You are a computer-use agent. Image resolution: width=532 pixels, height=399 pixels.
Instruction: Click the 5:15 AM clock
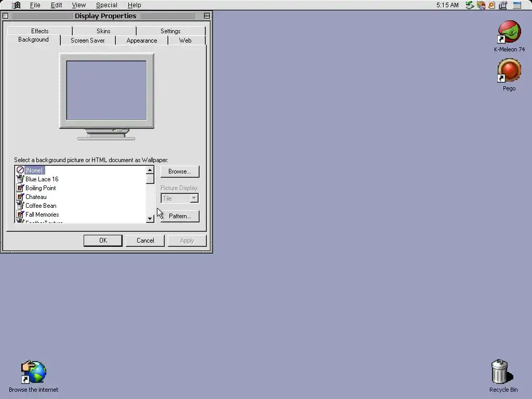(x=447, y=5)
